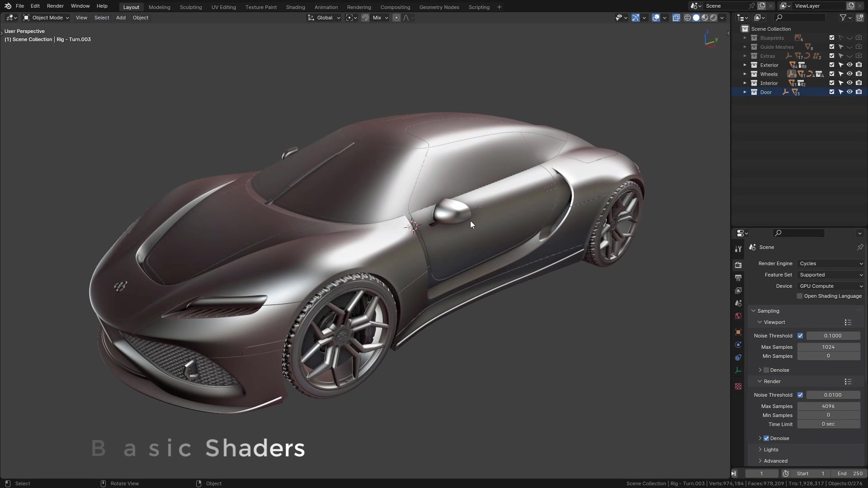Switch viewport to Rendered shading
Screen dimensions: 868x488
[x=713, y=18]
